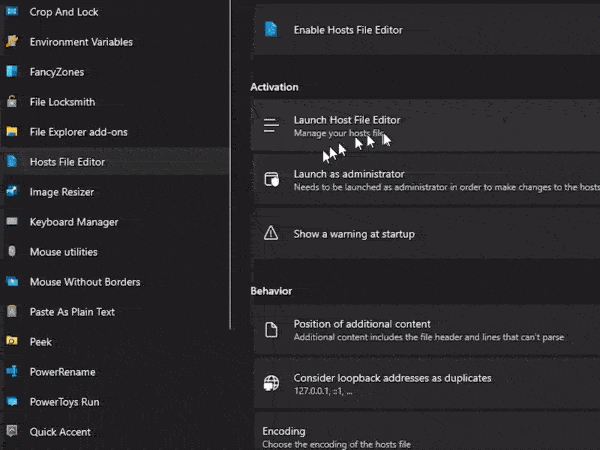Open Environment Variables settings page

tap(115, 41)
